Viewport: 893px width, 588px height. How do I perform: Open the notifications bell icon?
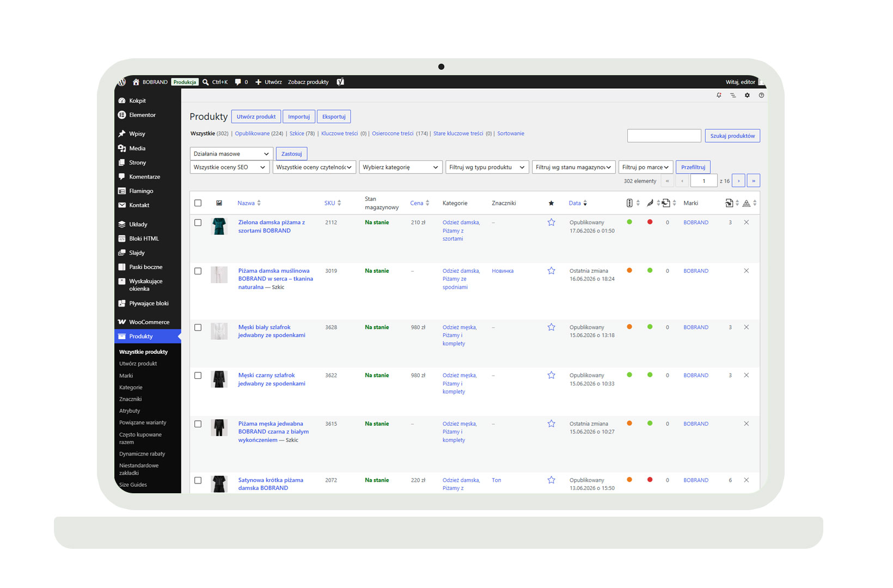pyautogui.click(x=719, y=95)
